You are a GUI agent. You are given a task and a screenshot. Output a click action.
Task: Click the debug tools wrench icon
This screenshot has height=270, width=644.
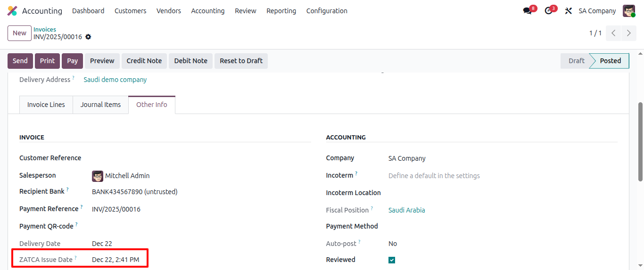(568, 11)
